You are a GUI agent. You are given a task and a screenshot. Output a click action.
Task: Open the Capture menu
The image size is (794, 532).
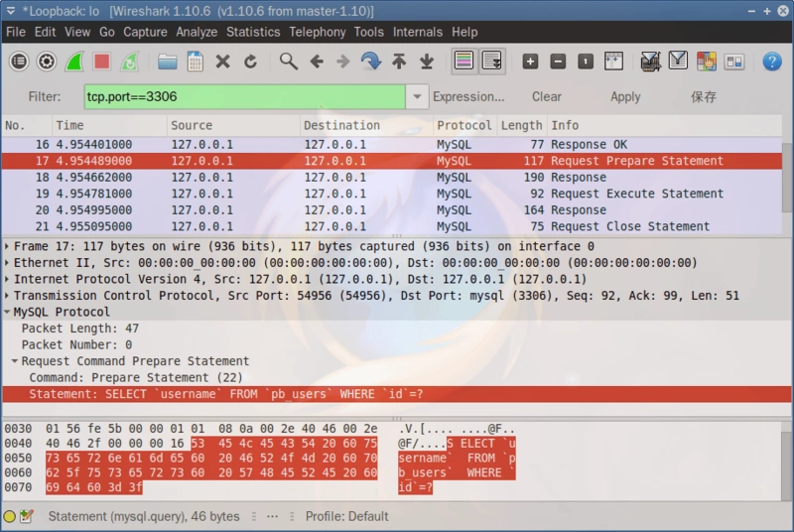point(145,32)
